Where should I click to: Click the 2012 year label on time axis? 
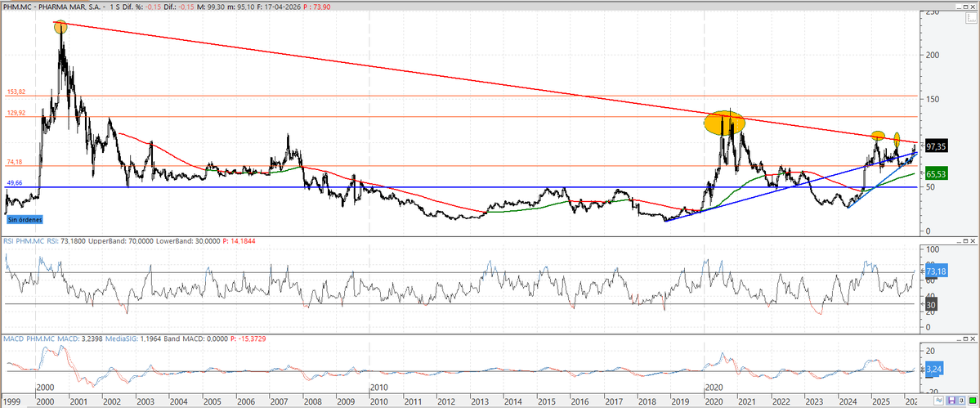445,401
